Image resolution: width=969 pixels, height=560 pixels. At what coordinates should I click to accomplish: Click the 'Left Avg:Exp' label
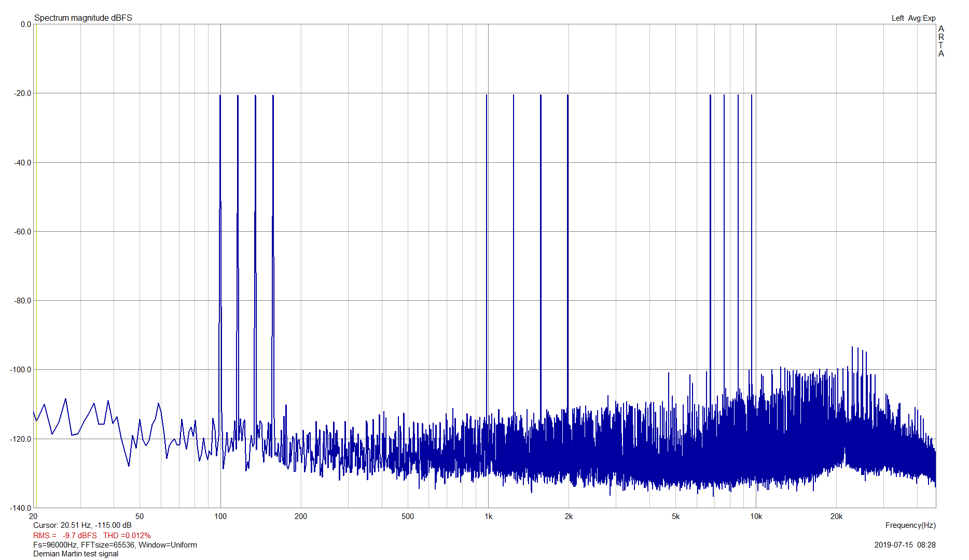[x=913, y=18]
